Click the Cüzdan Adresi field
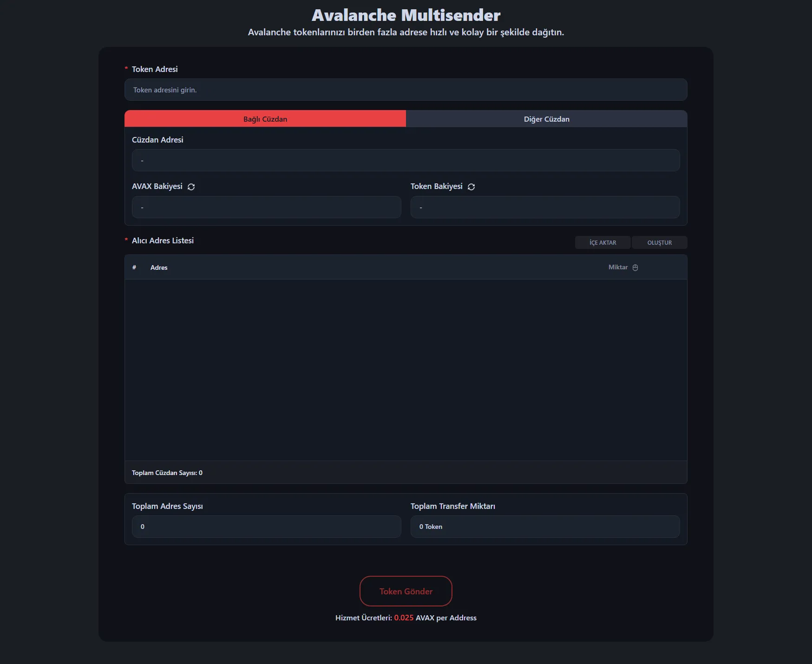The width and height of the screenshot is (812, 664). point(406,160)
